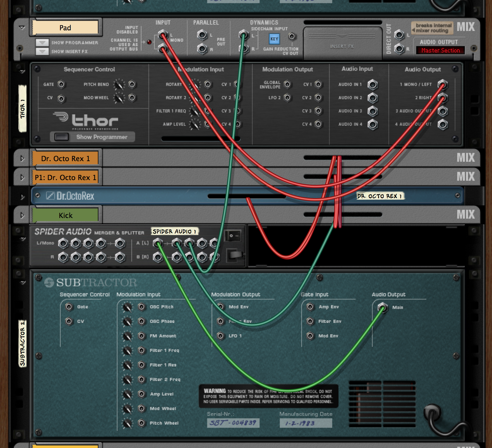This screenshot has height=448, width=492.
Task: Click the P1: Dr. Octo Rex 1 label
Action: pos(65,177)
